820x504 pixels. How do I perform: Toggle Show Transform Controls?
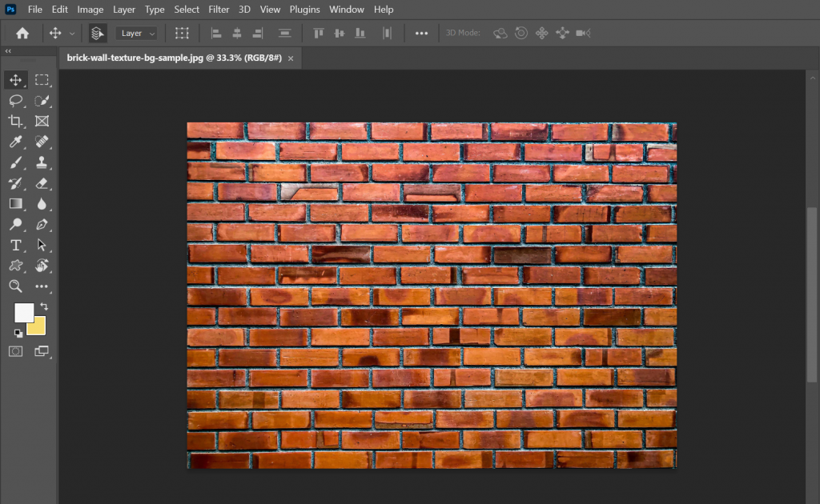(182, 33)
